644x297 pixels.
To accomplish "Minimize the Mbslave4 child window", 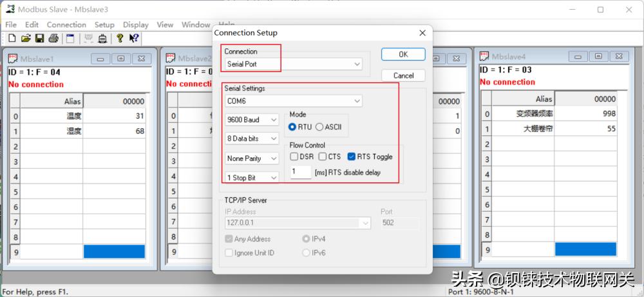I will point(578,56).
